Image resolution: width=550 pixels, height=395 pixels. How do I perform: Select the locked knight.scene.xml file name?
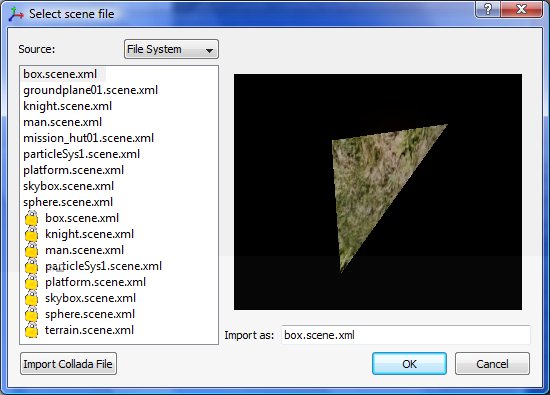point(89,234)
